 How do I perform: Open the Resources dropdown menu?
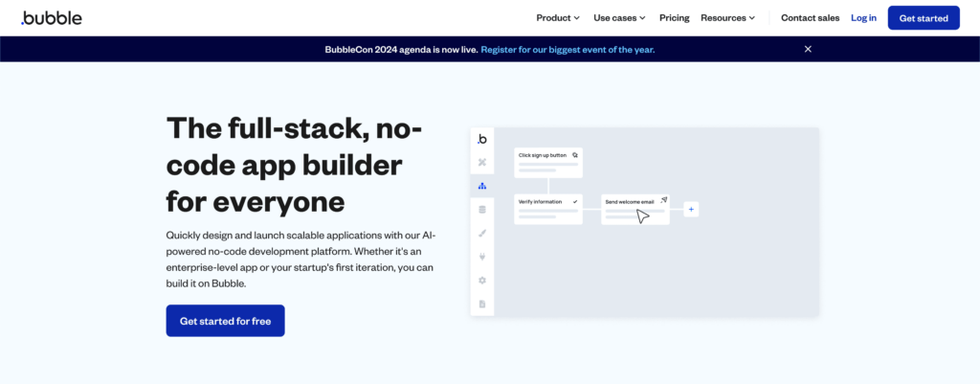click(727, 18)
